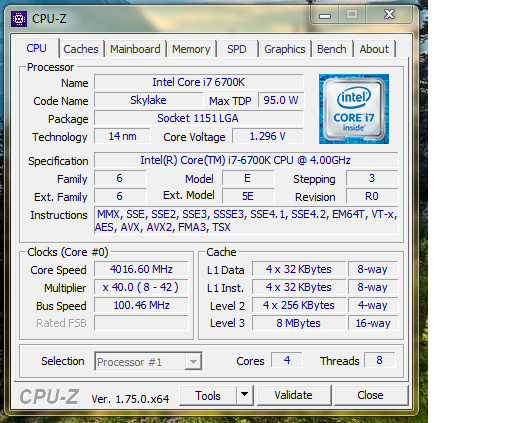The width and height of the screenshot is (531, 423).
Task: Click the Close button at bottom
Action: (370, 395)
